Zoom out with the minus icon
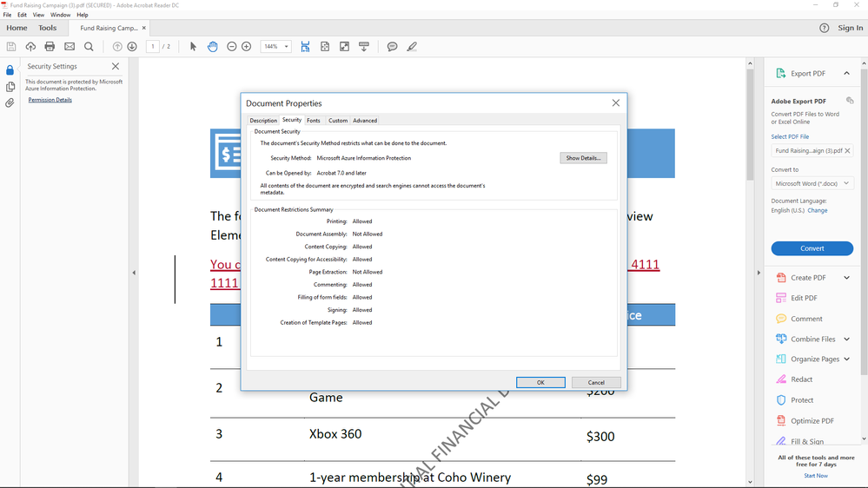The width and height of the screenshot is (868, 488). tap(232, 47)
